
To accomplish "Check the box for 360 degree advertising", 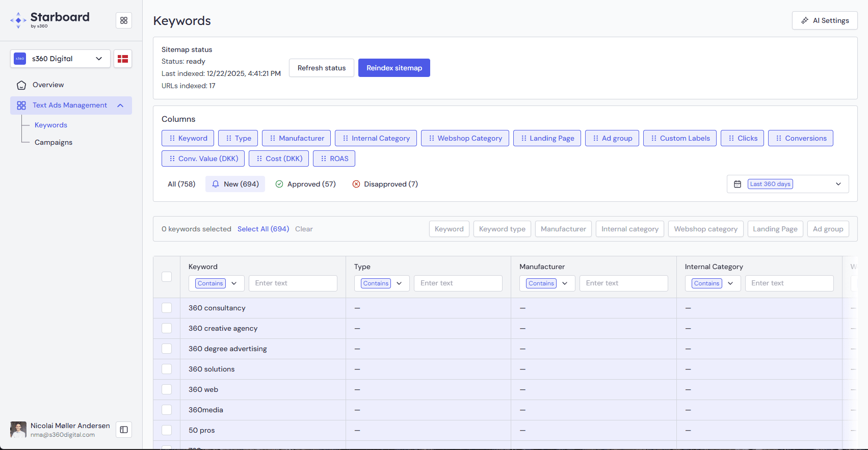I will coord(167,349).
